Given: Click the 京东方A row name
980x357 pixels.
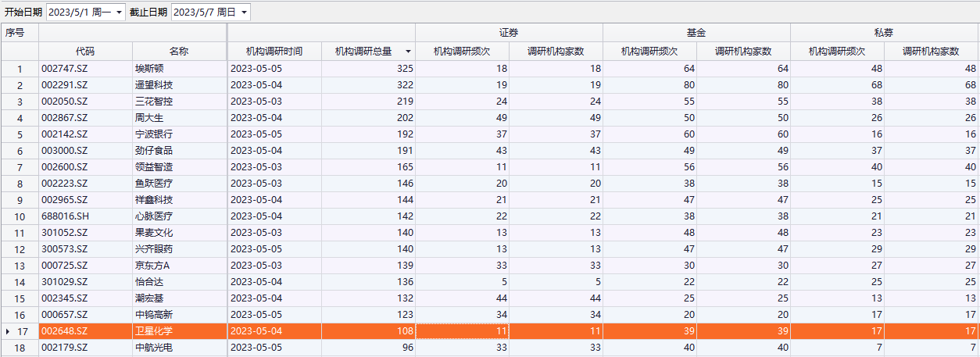Looking at the screenshot, I should (x=152, y=266).
